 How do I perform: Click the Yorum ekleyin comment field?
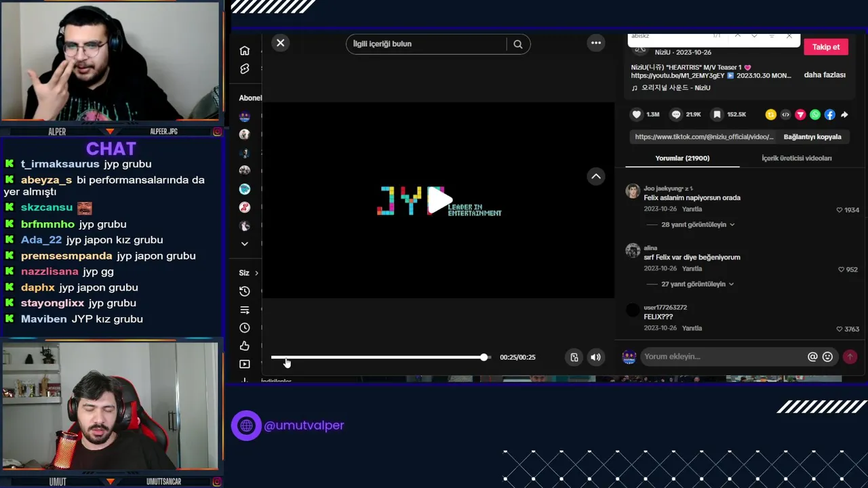click(722, 357)
